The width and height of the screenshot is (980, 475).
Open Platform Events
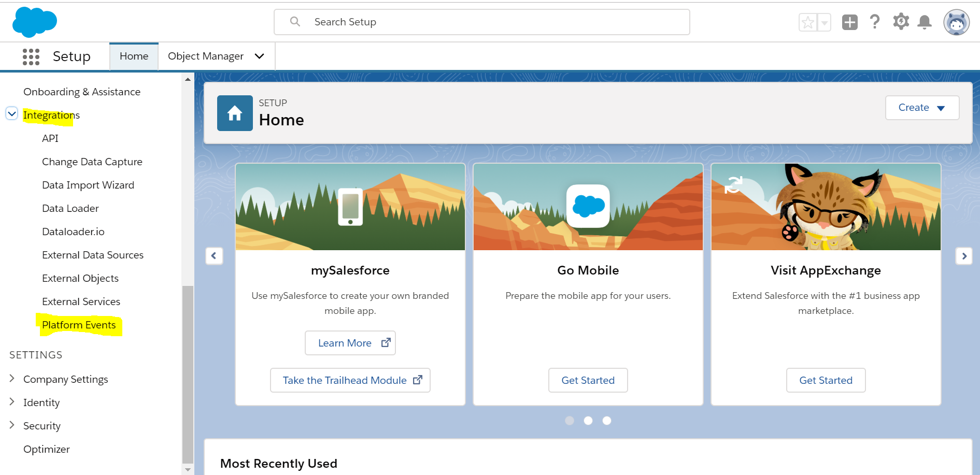point(79,325)
